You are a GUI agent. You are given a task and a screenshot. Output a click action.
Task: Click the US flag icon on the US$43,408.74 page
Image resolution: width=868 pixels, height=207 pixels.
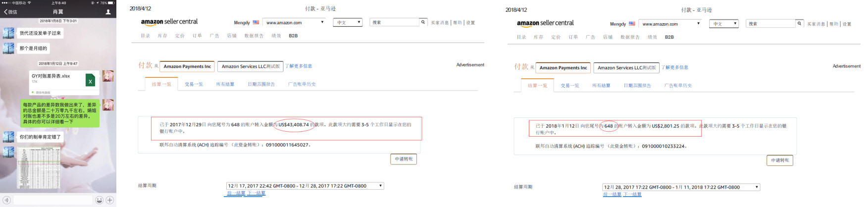[x=256, y=22]
